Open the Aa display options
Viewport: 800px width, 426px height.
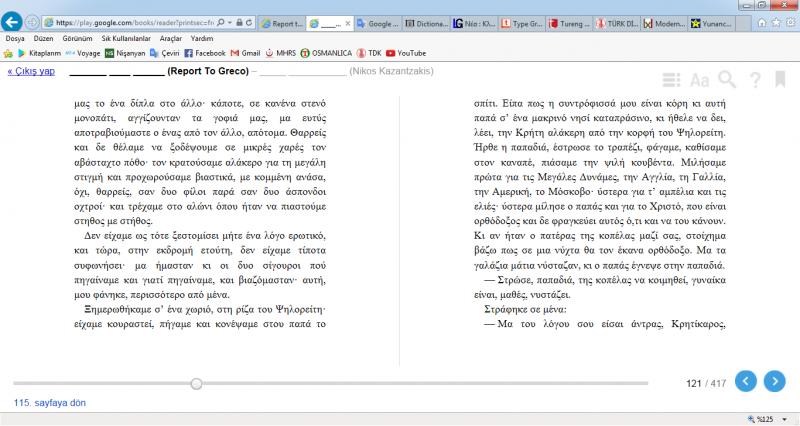tap(699, 80)
